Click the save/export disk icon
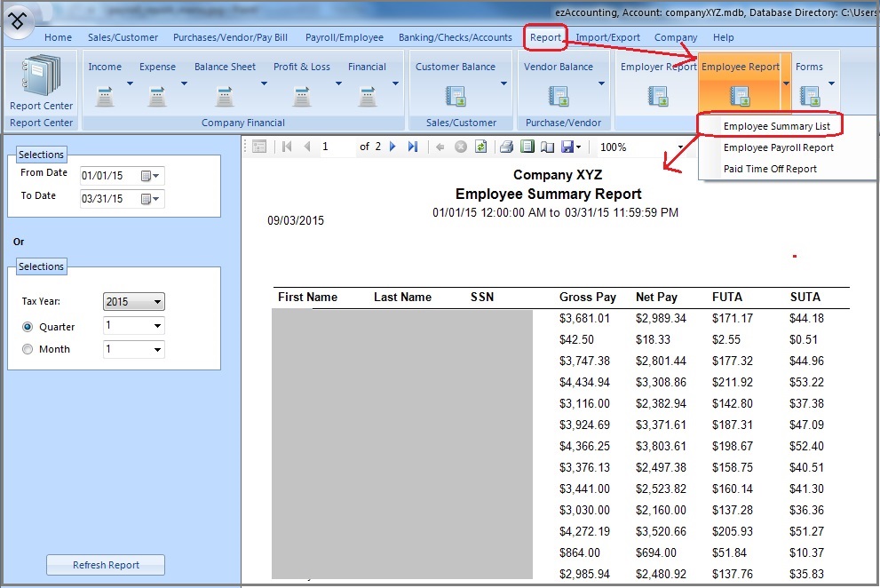880x588 pixels. [567, 147]
